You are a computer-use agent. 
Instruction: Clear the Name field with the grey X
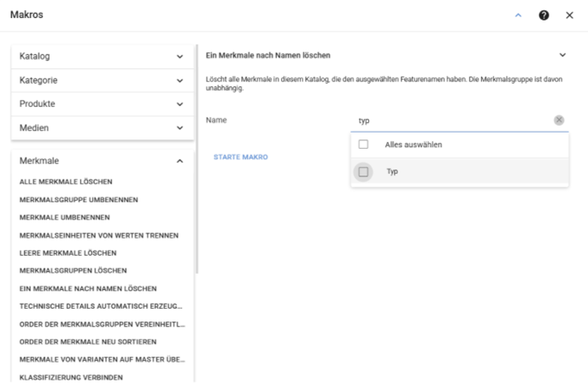(559, 120)
